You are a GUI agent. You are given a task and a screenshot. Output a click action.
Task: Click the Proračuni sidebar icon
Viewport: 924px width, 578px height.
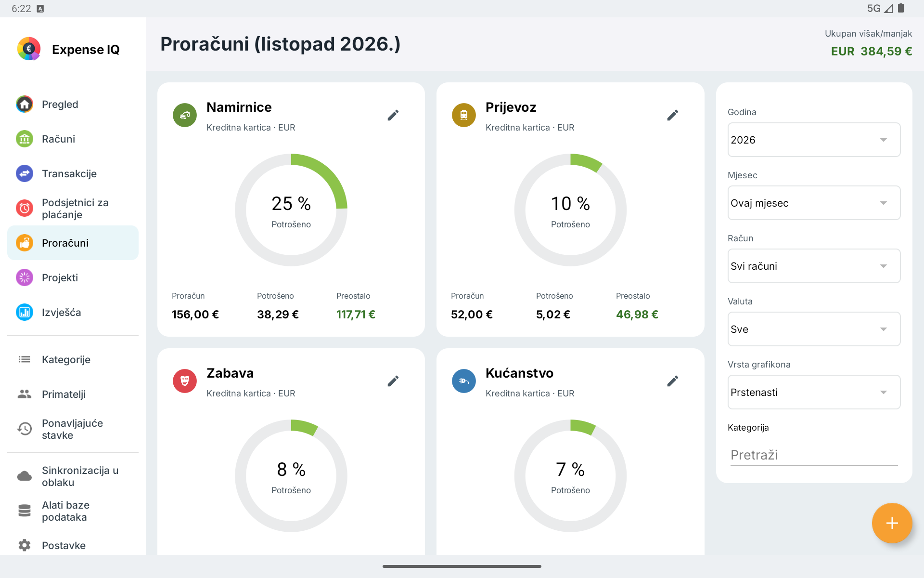[x=25, y=243]
